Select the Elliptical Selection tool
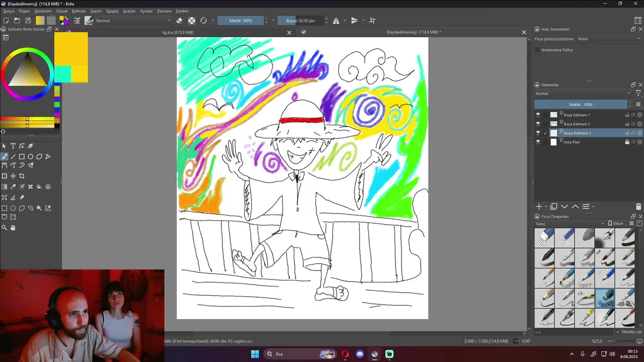This screenshot has height=362, width=644. [x=13, y=208]
